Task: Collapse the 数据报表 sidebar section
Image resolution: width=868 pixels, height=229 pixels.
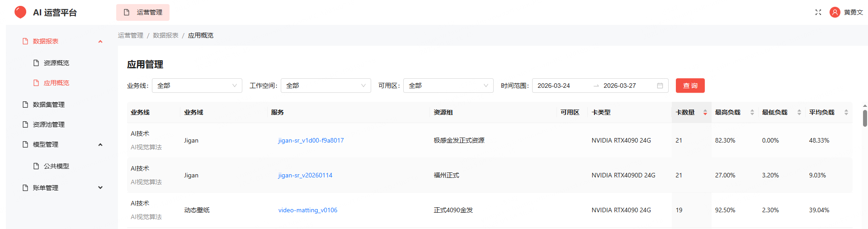Action: 100,42
